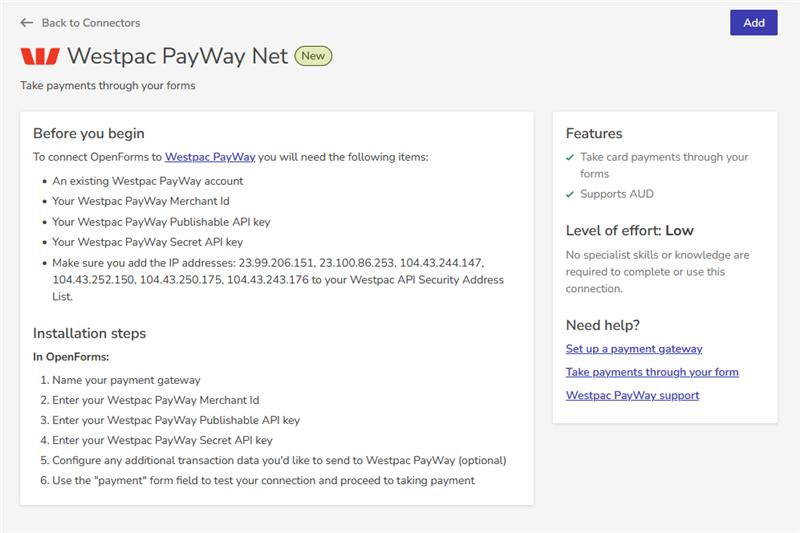Click the back arrow icon
This screenshot has height=533, width=800.
[x=27, y=23]
